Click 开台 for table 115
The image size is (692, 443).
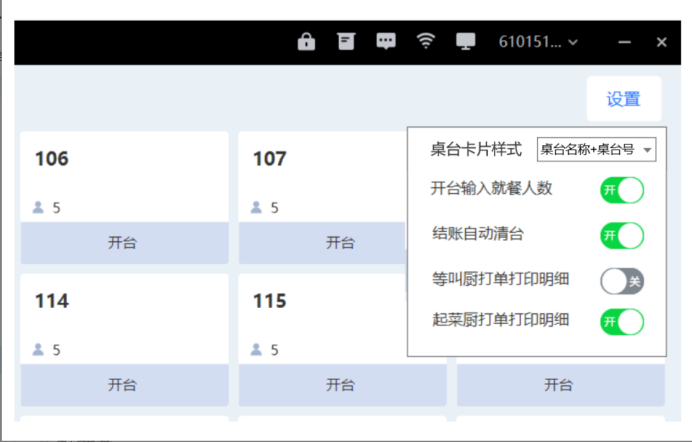342,385
